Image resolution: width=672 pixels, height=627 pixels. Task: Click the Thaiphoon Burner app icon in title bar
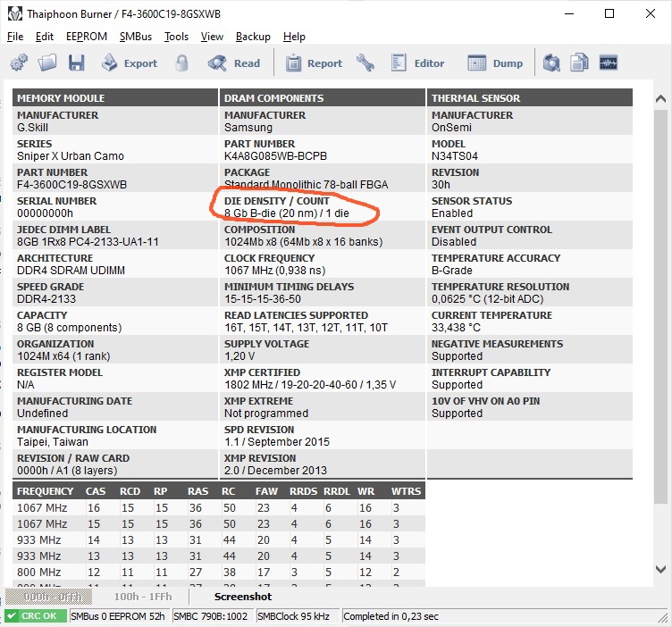pos(15,13)
